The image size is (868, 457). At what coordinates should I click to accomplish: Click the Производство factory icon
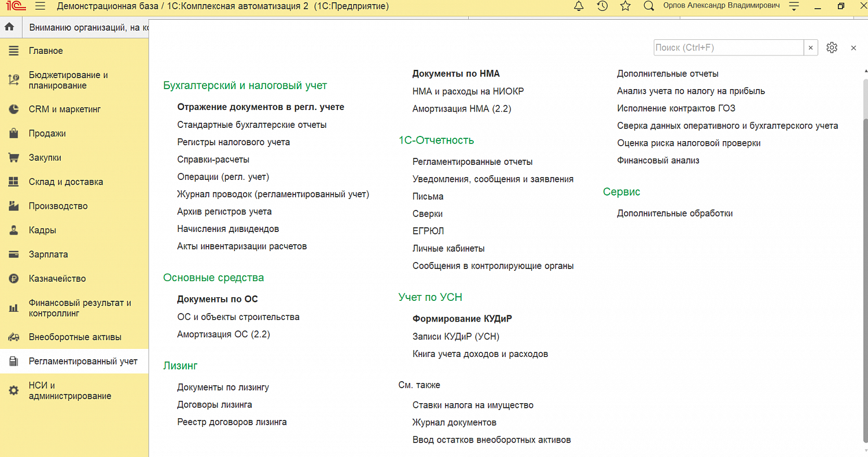[13, 206]
